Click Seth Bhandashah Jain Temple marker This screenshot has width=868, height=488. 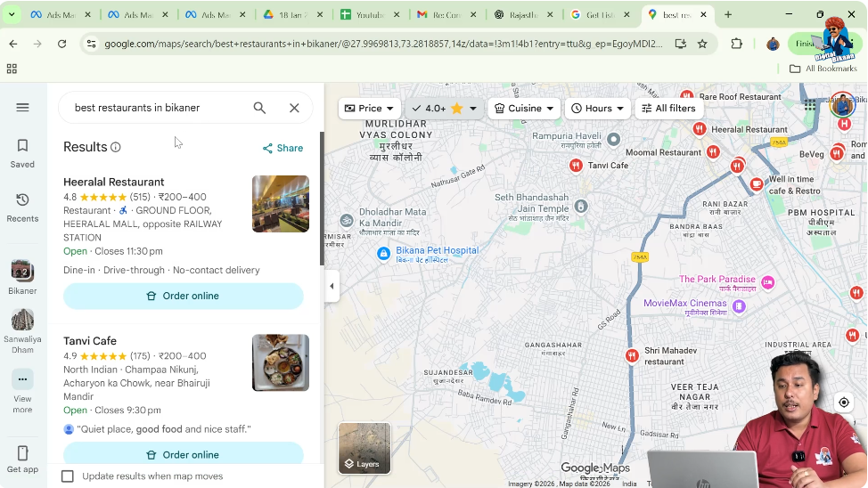pyautogui.click(x=581, y=207)
